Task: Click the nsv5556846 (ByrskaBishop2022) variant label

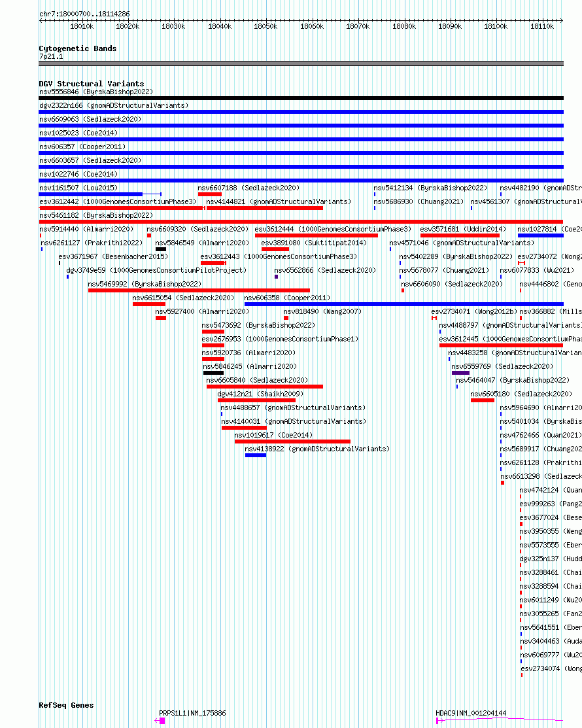Action: 96,92
